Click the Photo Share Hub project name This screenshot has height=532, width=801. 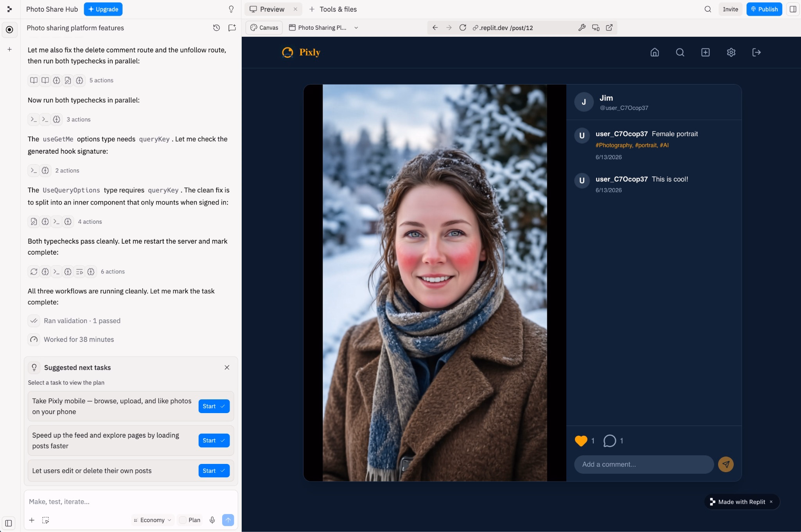coord(52,9)
